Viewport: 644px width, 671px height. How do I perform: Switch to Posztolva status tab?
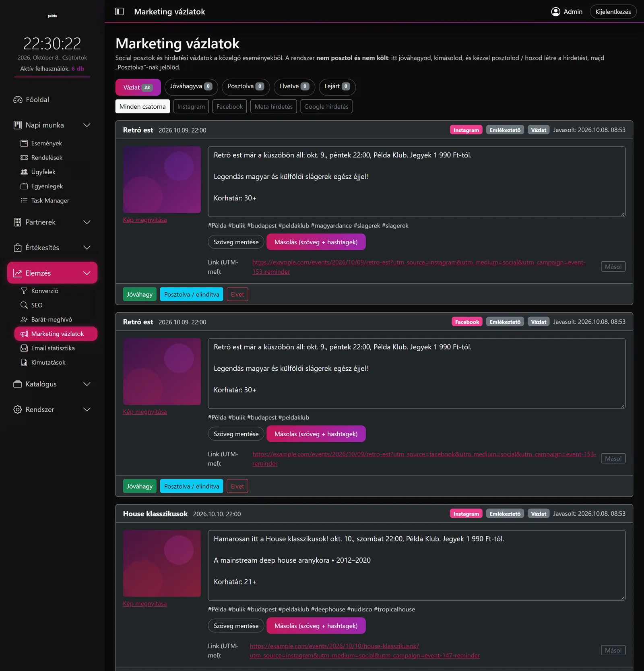coord(246,87)
